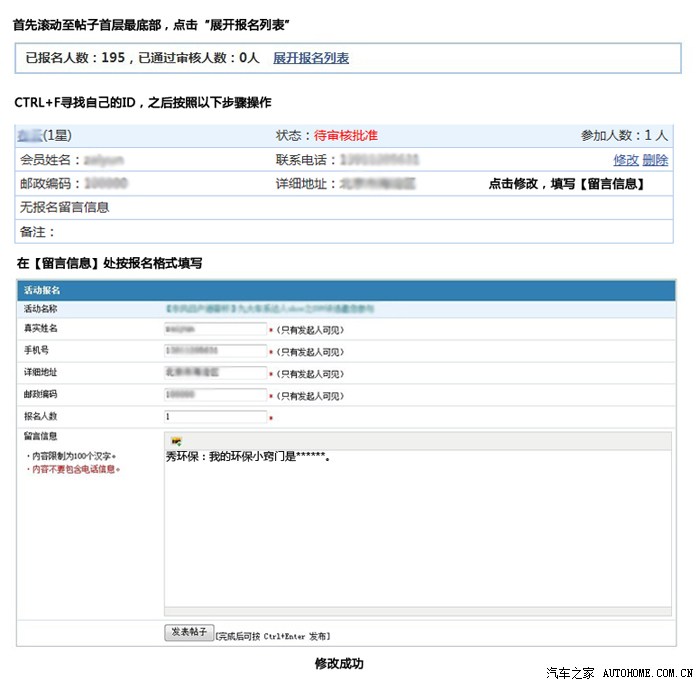Click the 参加人数：1人 text
This screenshot has width=700, height=682.
click(624, 135)
